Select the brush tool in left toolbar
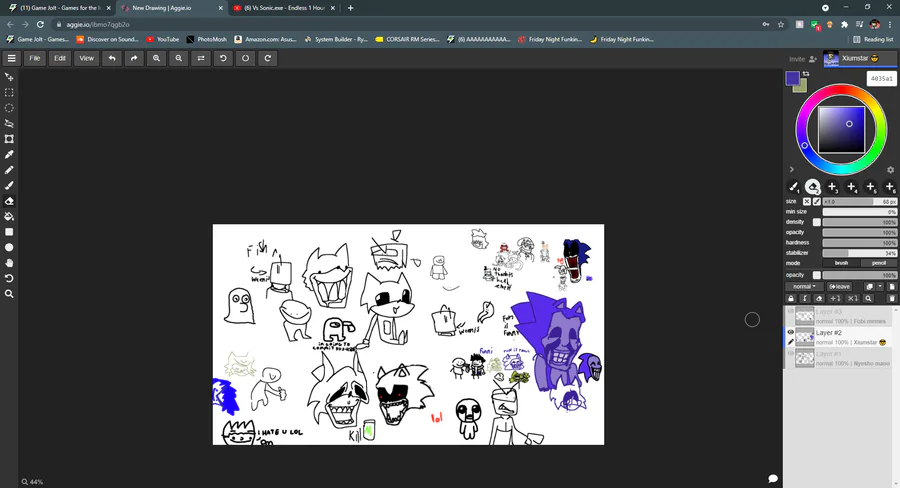The width and height of the screenshot is (900, 488). (x=9, y=185)
